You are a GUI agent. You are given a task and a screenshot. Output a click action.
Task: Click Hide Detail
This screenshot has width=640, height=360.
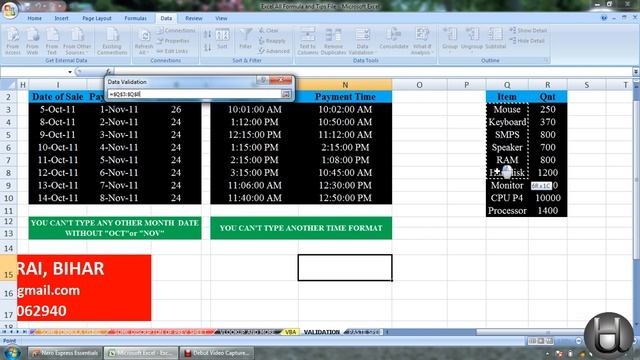tap(527, 41)
